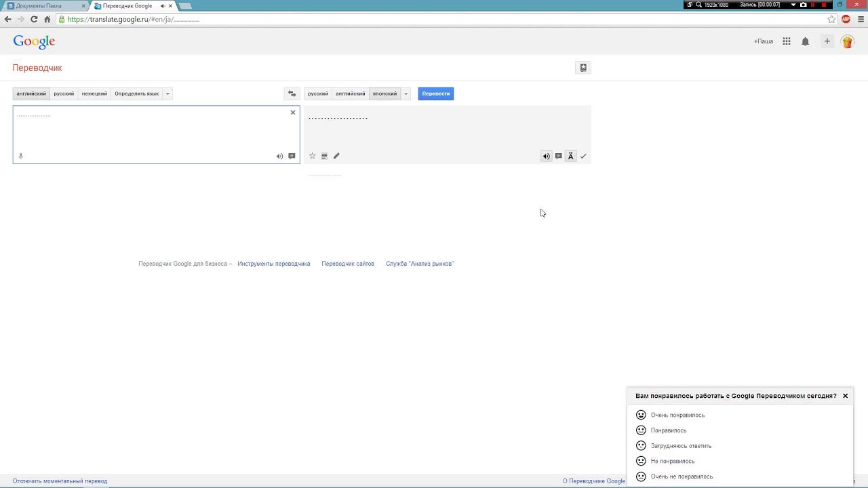The image size is (868, 488).
Task: Clear the source text box
Action: 293,113
